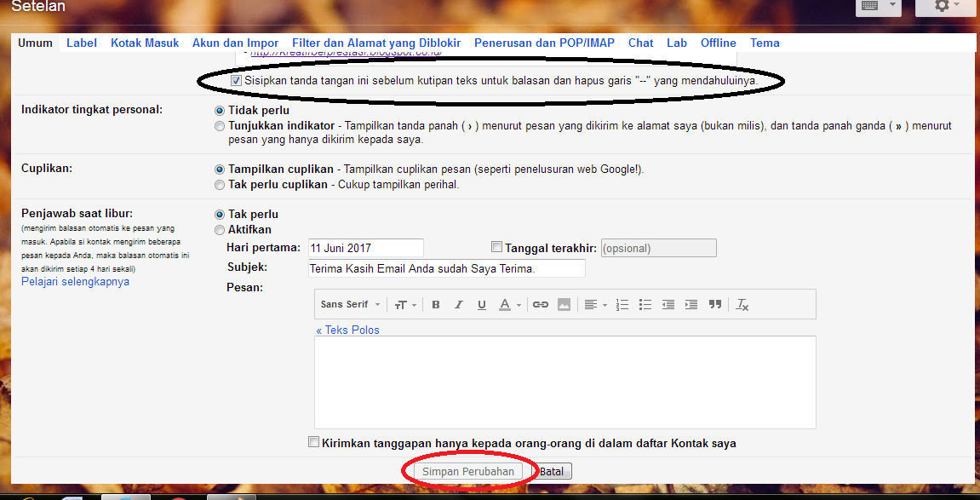The image size is (980, 500).
Task: Open the 'Filter dan Alamat yang Diblokir' tab
Action: 376,42
